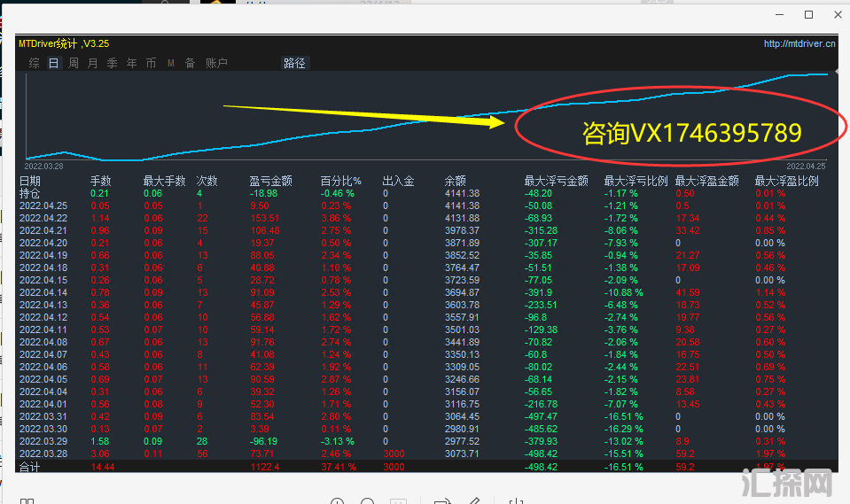Click the 最大浮亏金额 column header

pos(556,181)
